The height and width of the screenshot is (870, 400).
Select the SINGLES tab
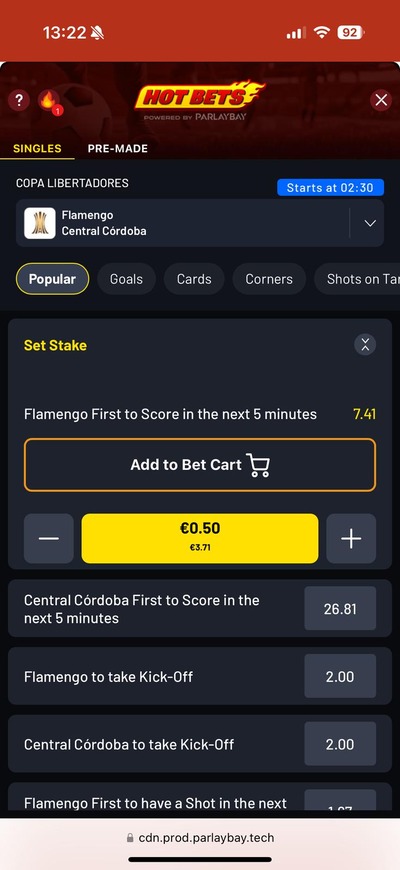37,149
